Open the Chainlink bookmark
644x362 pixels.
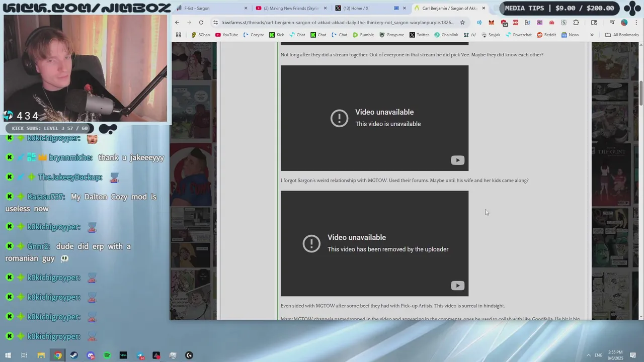pyautogui.click(x=446, y=35)
